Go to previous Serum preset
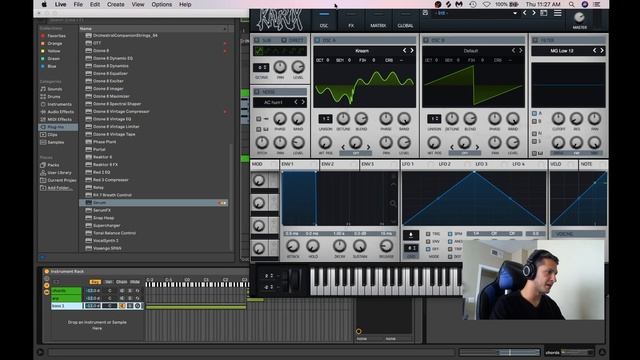Image resolution: width=640 pixels, height=360 pixels. [x=524, y=13]
